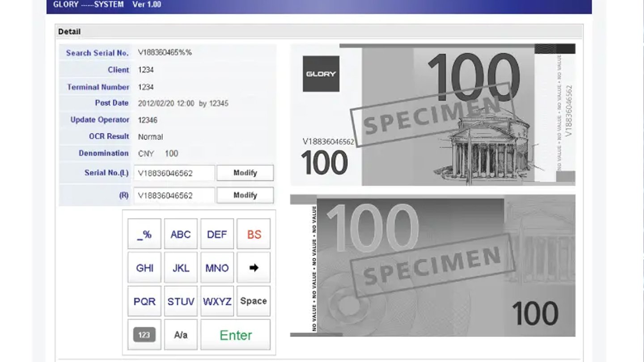Tap the ABC keypad key
Viewport: 644px width, 362px height.
pos(181,234)
